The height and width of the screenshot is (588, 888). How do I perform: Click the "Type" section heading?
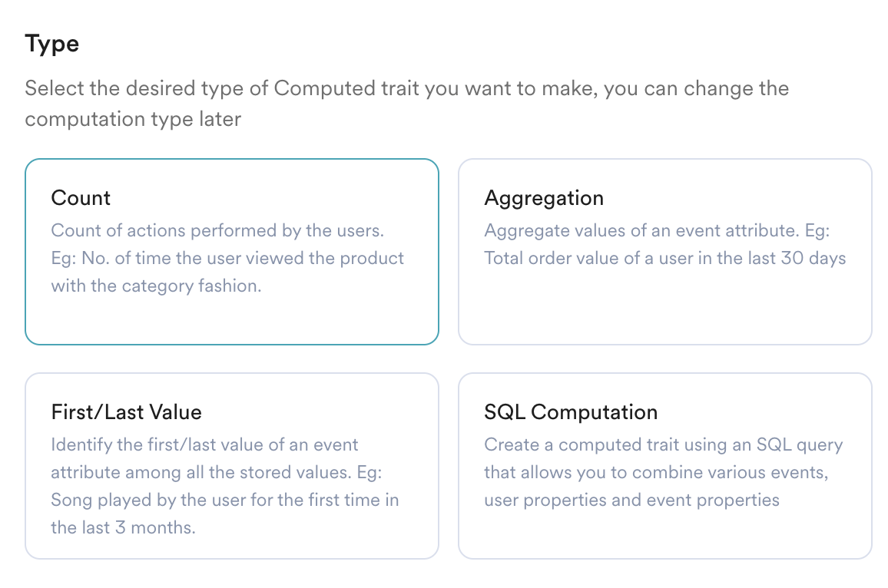click(52, 45)
